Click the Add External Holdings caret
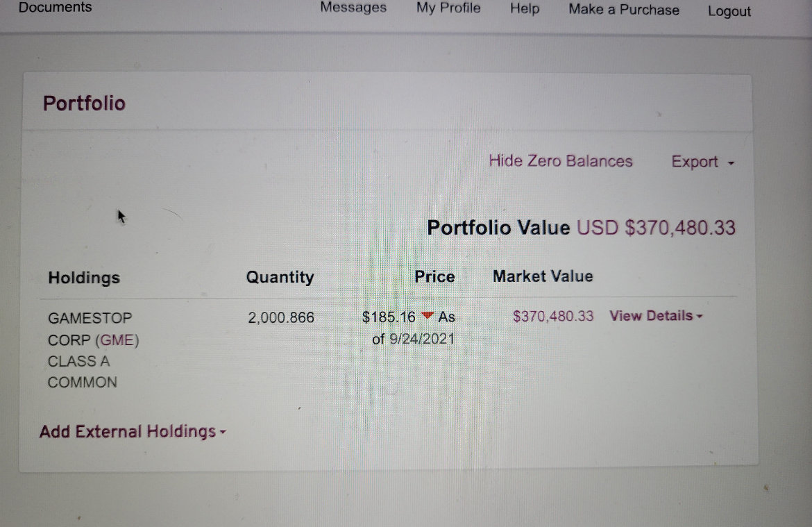Viewport: 812px width, 527px height. pyautogui.click(x=223, y=432)
